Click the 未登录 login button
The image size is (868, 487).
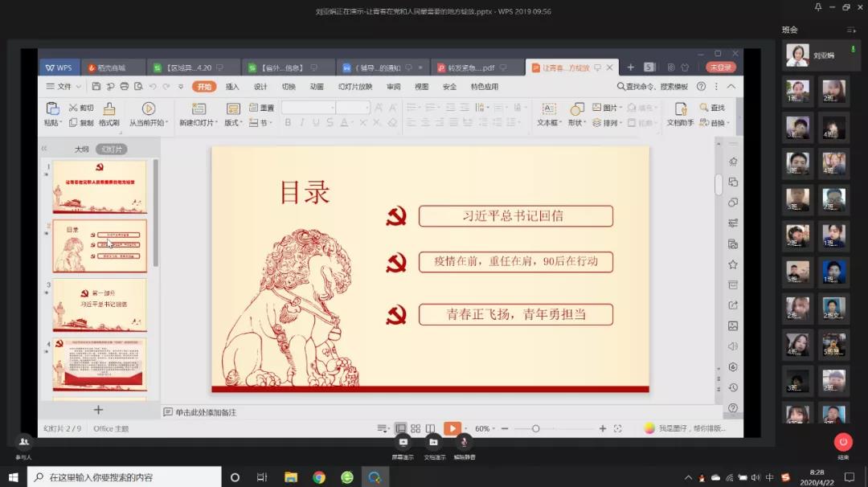(720, 68)
